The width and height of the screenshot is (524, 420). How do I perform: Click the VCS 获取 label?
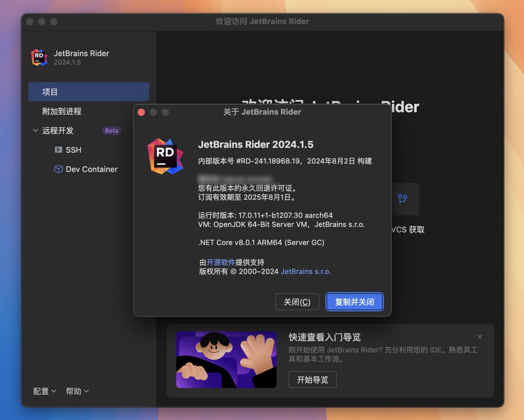[408, 230]
